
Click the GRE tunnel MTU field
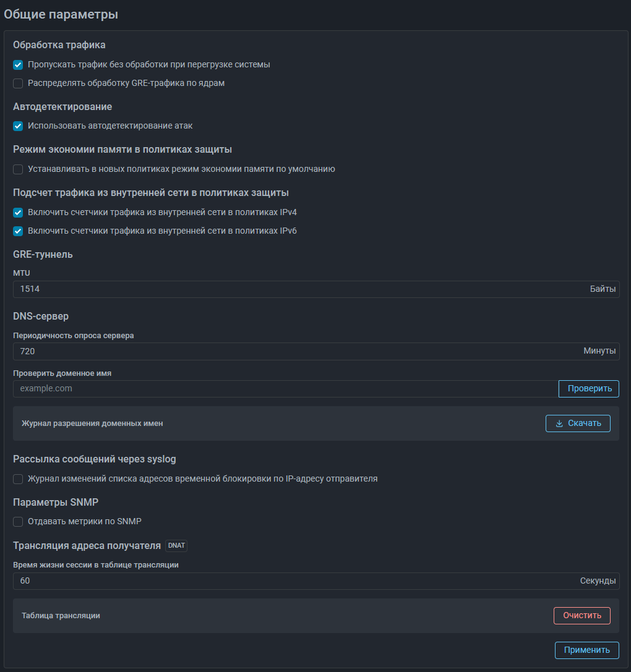(x=297, y=289)
